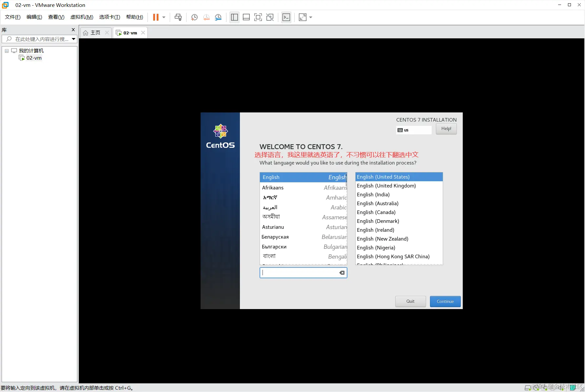The image size is (585, 392).
Task: Choose English (Australia) locale
Action: click(399, 204)
